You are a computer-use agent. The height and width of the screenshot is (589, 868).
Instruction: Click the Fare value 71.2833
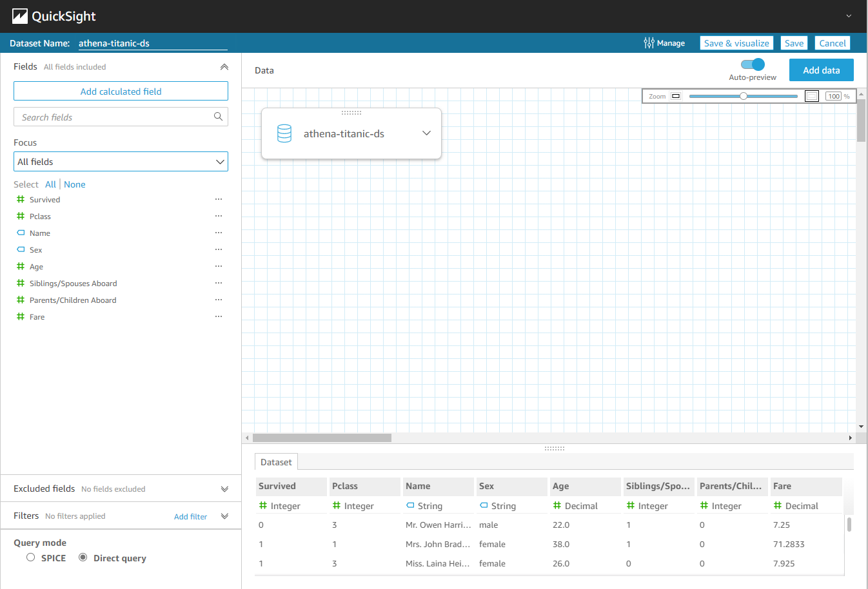point(789,544)
